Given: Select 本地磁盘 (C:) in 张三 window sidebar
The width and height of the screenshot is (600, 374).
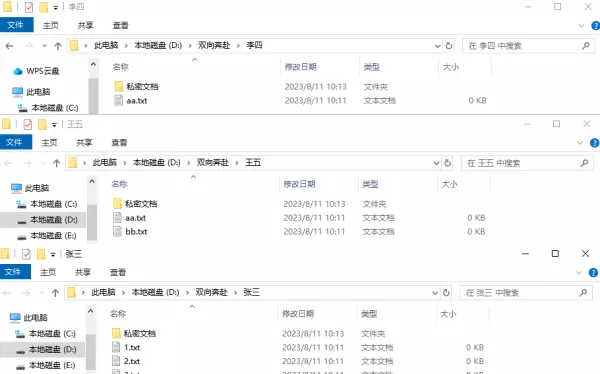Looking at the screenshot, I should [x=45, y=334].
